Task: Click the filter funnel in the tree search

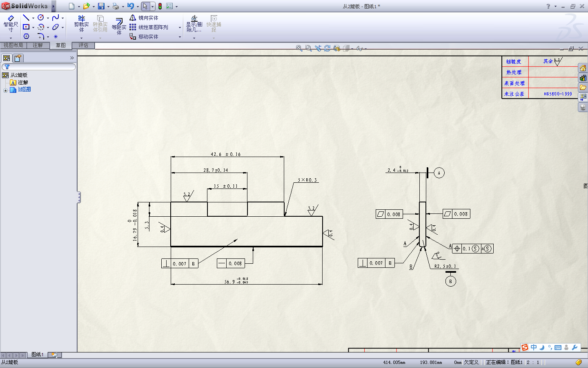Action: tap(7, 67)
